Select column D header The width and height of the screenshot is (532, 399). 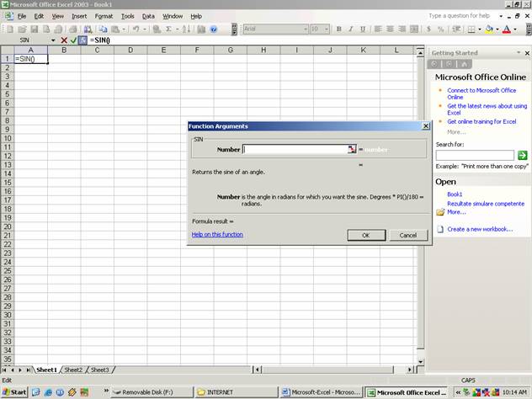point(130,51)
